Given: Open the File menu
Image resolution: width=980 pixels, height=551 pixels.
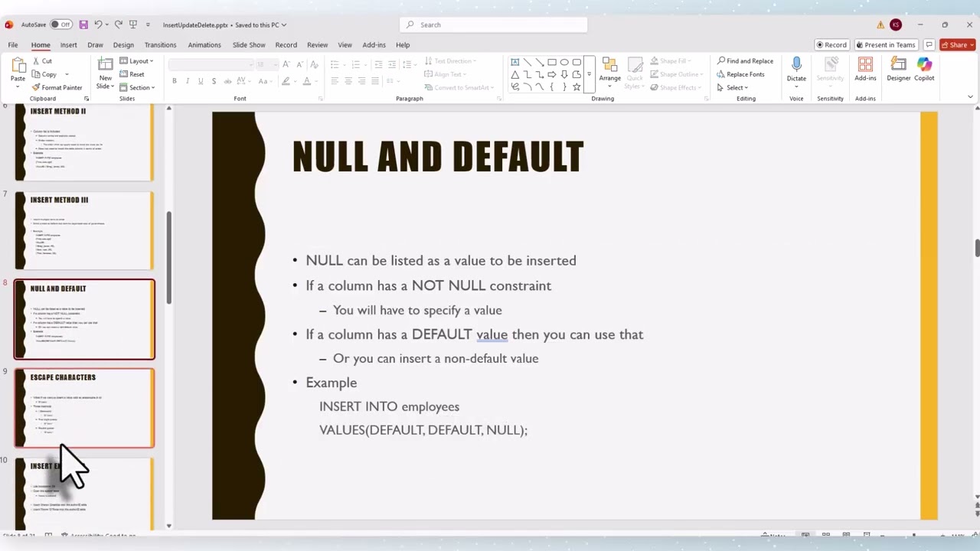Looking at the screenshot, I should [x=13, y=45].
